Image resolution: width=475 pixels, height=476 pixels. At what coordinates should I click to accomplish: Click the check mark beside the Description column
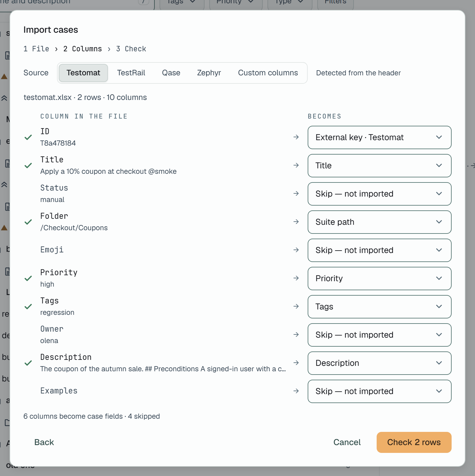point(28,363)
